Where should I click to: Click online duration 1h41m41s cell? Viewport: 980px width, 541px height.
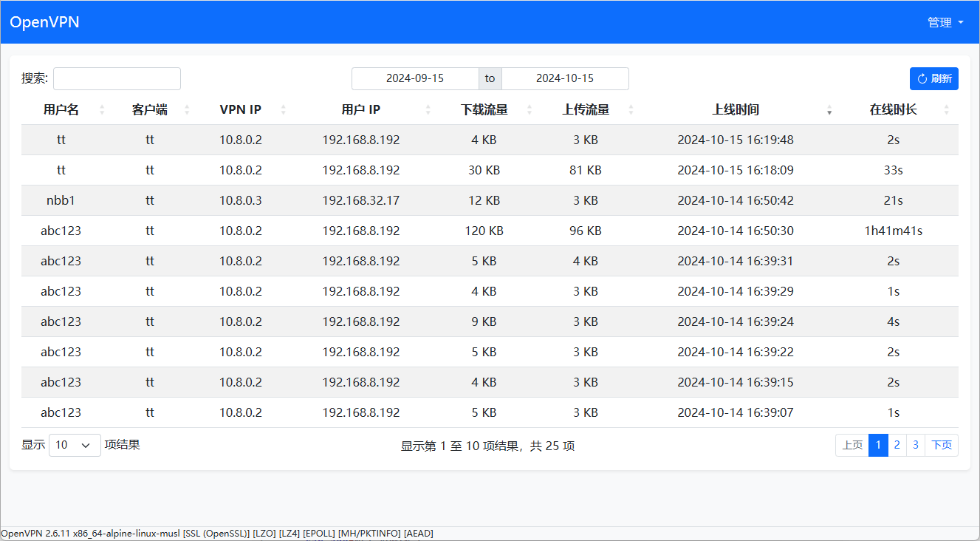pyautogui.click(x=894, y=231)
